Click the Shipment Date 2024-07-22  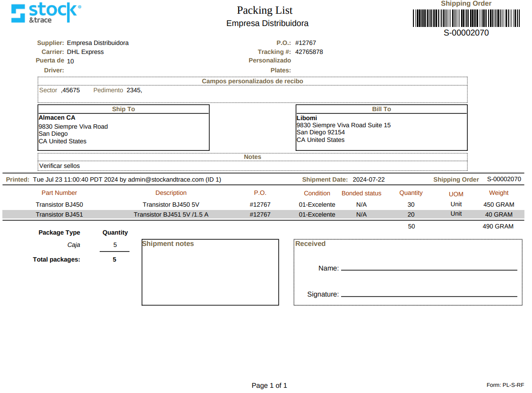click(369, 180)
